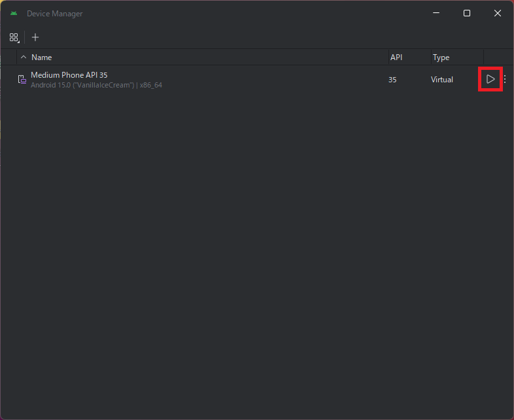Sort devices by API column header
Screen dimensions: 514x420
(x=396, y=57)
